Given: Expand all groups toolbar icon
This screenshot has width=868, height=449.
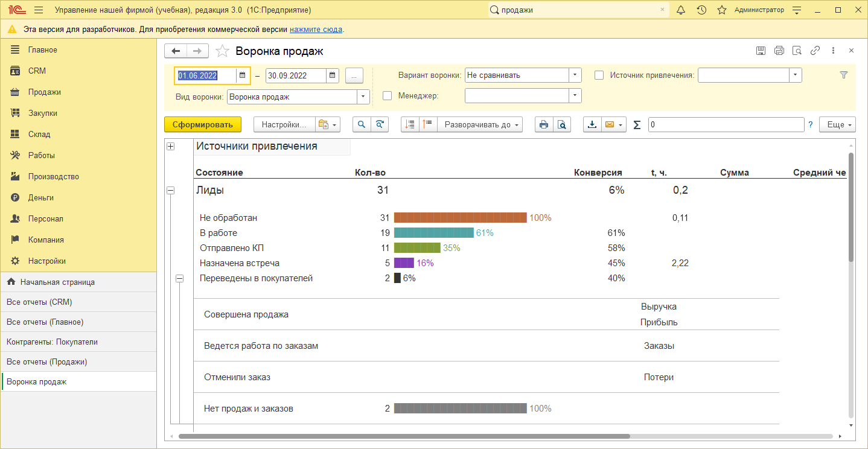Looking at the screenshot, I should point(429,124).
